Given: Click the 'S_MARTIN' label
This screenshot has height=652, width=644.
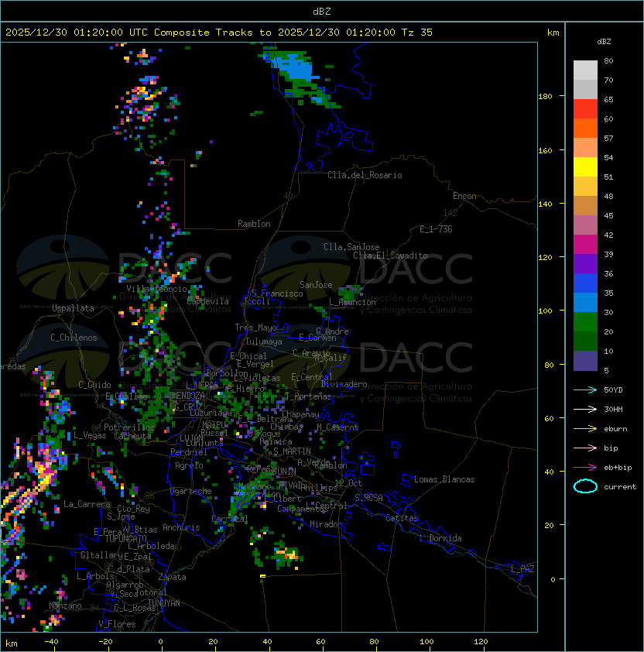Looking at the screenshot, I should [292, 451].
